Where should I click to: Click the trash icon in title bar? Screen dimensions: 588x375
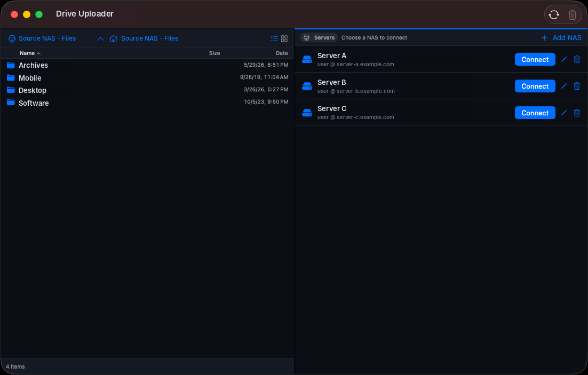pyautogui.click(x=572, y=14)
